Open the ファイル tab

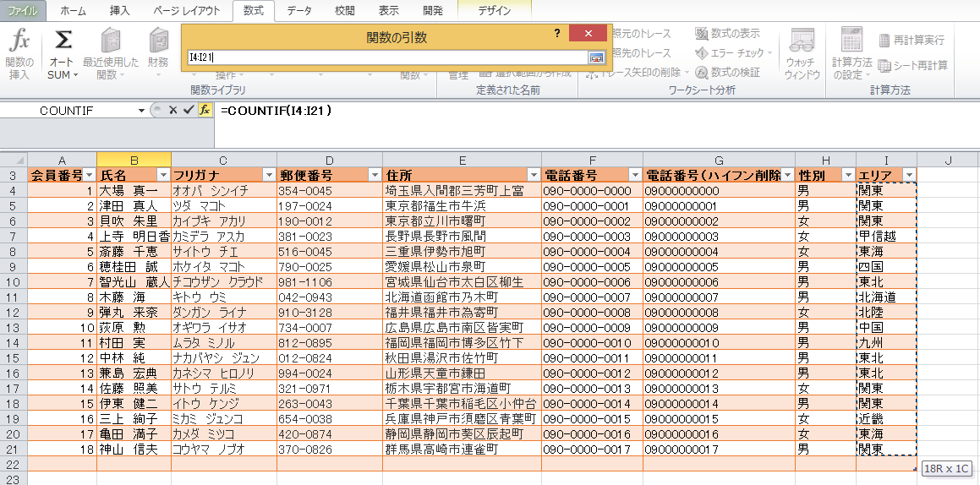click(23, 11)
